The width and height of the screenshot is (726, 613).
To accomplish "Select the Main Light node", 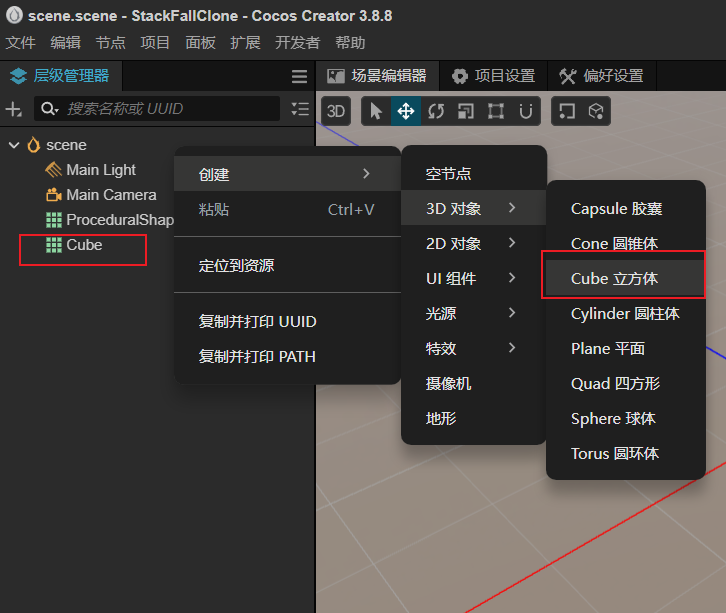I will [x=101, y=170].
